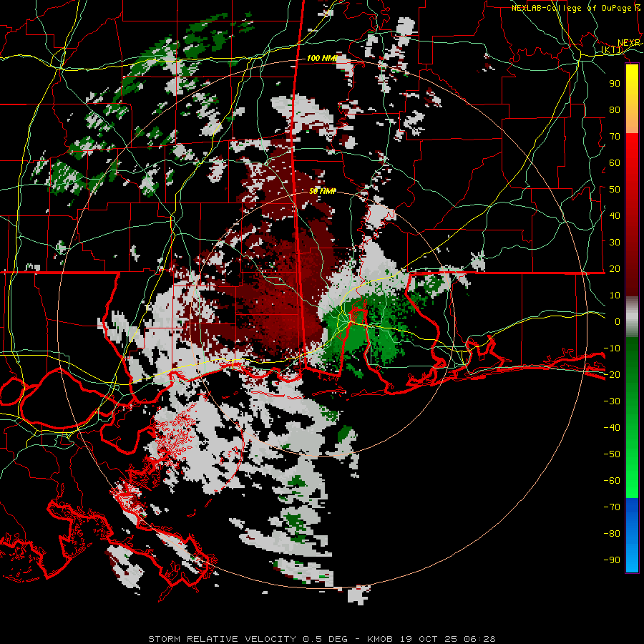Image resolution: width=644 pixels, height=644 pixels.
Task: Click the -80 value on velocity scale
Action: coord(612,534)
